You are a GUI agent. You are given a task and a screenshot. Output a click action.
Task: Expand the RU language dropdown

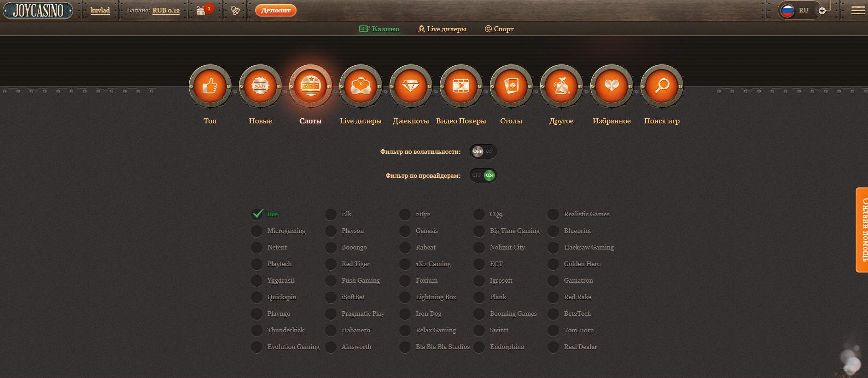point(822,11)
